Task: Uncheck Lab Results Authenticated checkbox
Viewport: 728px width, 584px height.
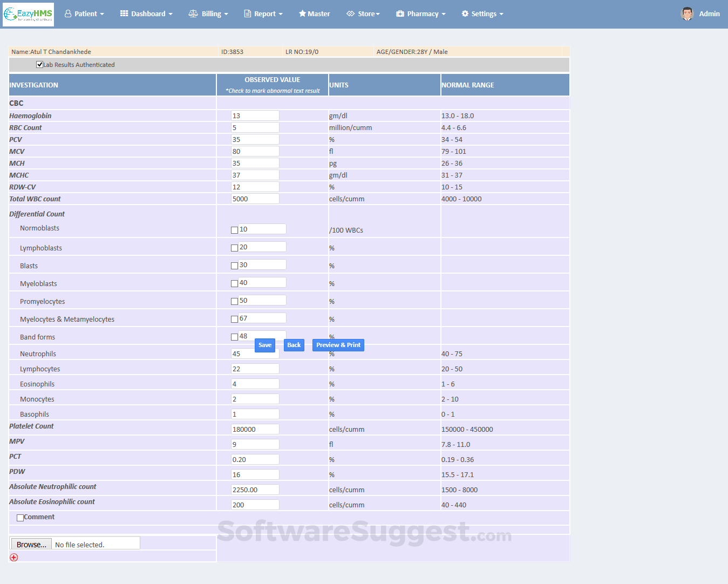Action: click(39, 65)
